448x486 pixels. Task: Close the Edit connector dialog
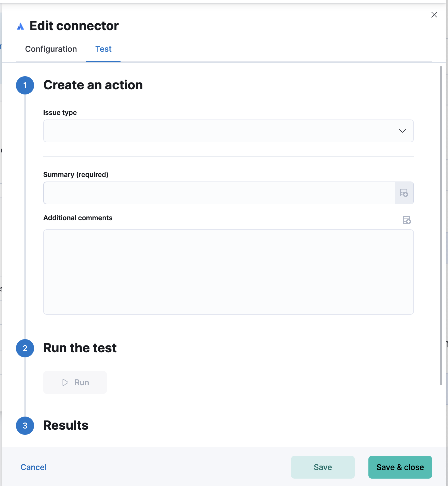coord(434,15)
